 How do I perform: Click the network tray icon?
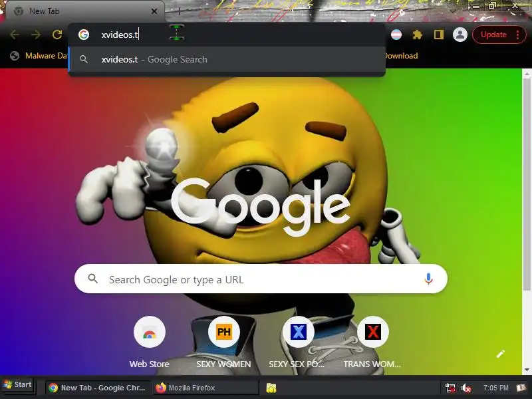pos(450,388)
